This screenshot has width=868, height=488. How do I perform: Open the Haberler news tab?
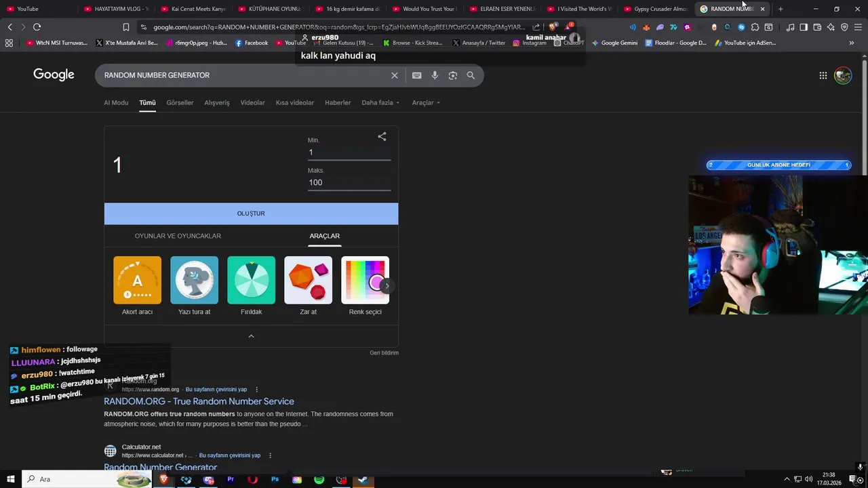(x=338, y=103)
